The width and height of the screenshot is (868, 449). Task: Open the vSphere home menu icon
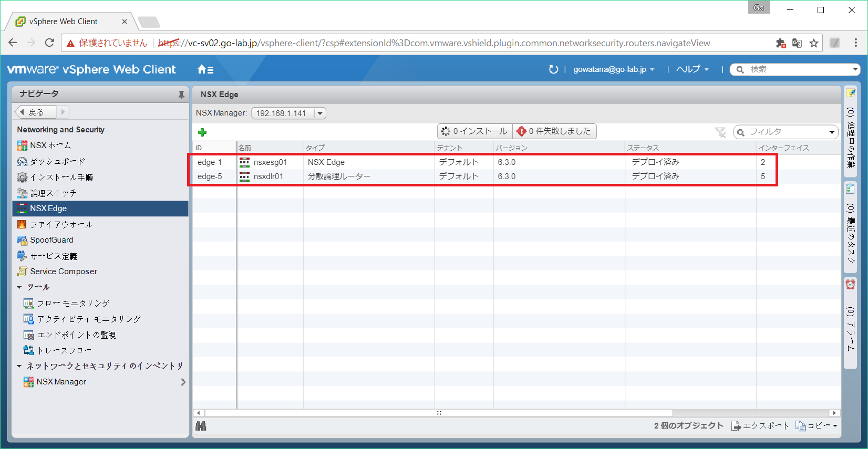pos(205,69)
